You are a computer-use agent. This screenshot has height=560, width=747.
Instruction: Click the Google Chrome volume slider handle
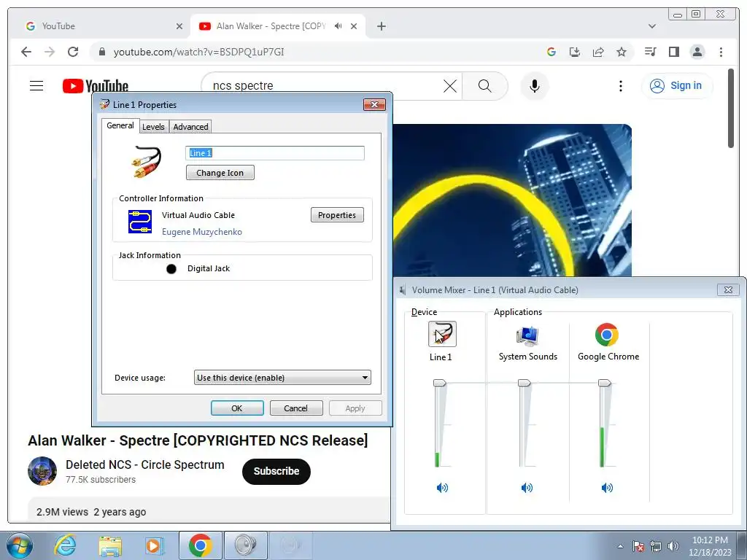[604, 383]
